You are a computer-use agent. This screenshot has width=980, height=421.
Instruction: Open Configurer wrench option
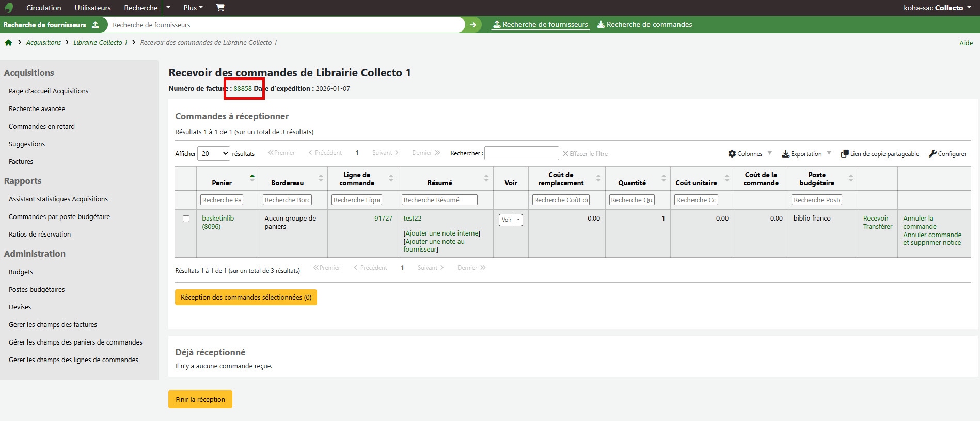click(x=932, y=154)
